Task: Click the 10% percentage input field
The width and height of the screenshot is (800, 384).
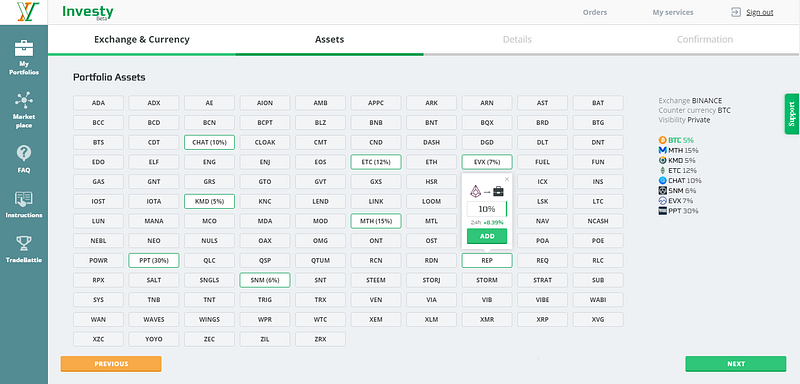Action: tap(486, 209)
